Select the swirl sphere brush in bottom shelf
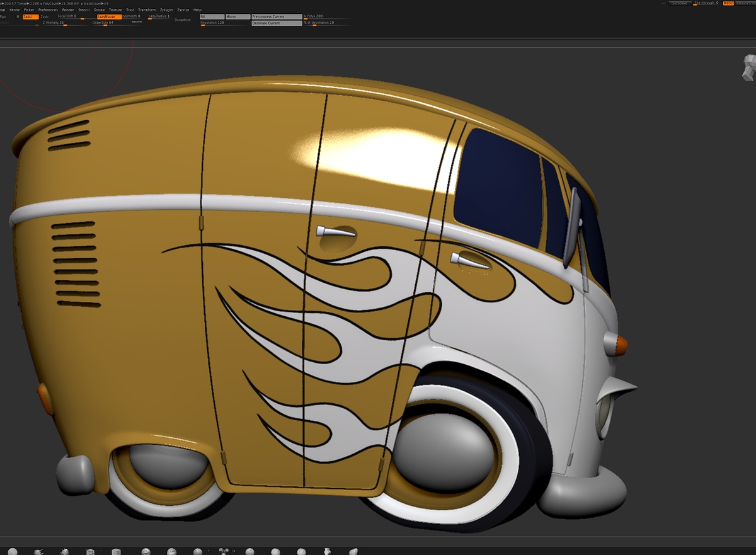Screen dimensions: 756x555 146,552
